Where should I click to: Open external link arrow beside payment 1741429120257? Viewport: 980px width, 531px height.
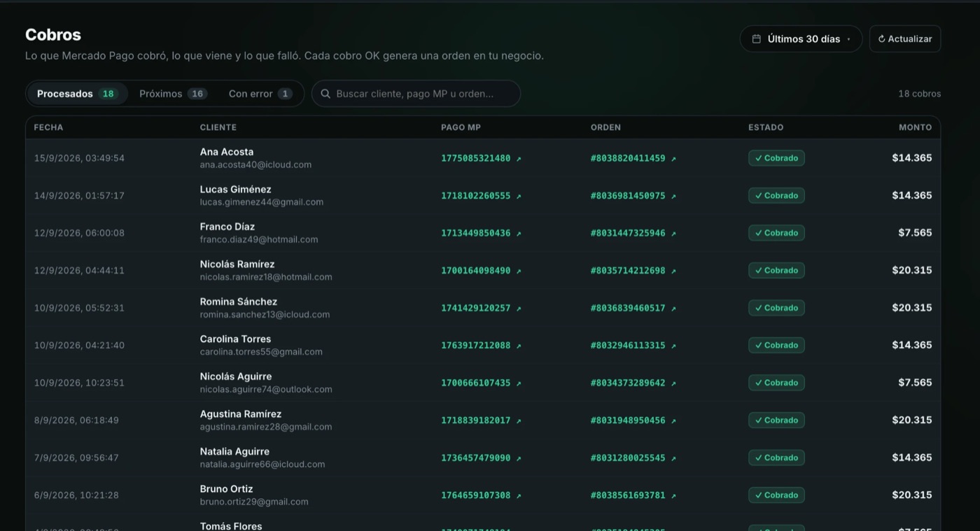click(x=519, y=309)
